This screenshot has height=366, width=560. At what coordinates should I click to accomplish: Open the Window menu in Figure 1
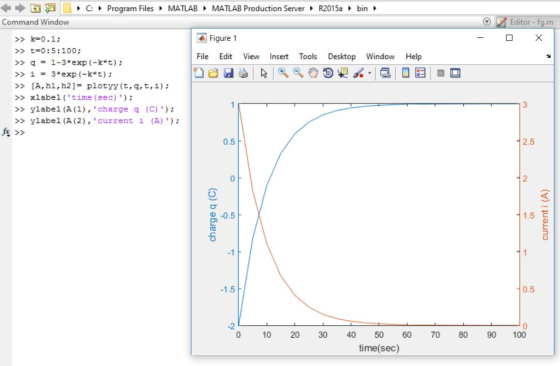click(x=380, y=56)
